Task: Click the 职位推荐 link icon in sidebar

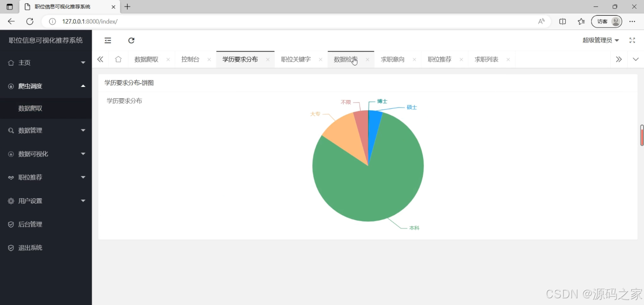Action: [11, 177]
